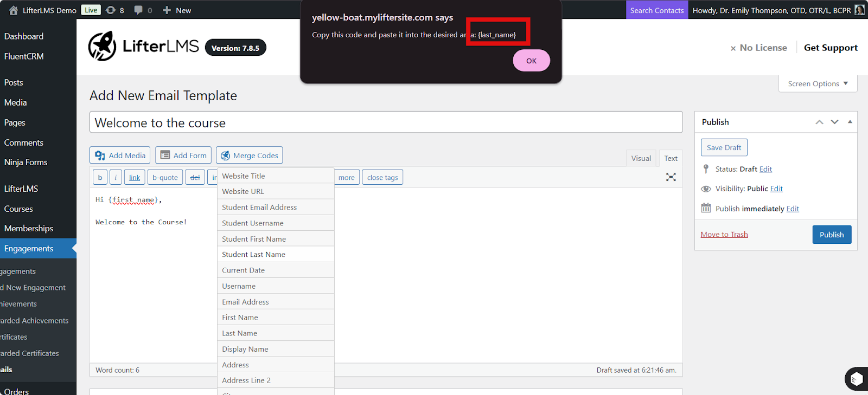Viewport: 868px width, 395px height.
Task: Open the updates icon in admin bar
Action: click(x=111, y=10)
